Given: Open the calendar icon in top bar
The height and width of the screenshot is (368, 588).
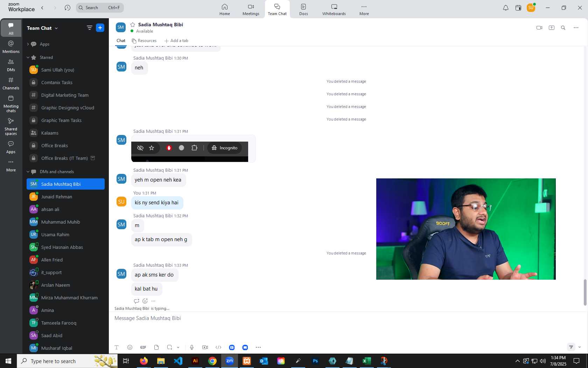Looking at the screenshot, I should click(518, 8).
